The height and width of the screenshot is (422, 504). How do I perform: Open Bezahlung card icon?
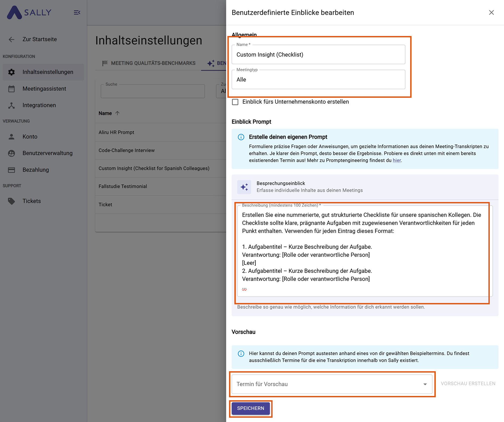(x=11, y=170)
